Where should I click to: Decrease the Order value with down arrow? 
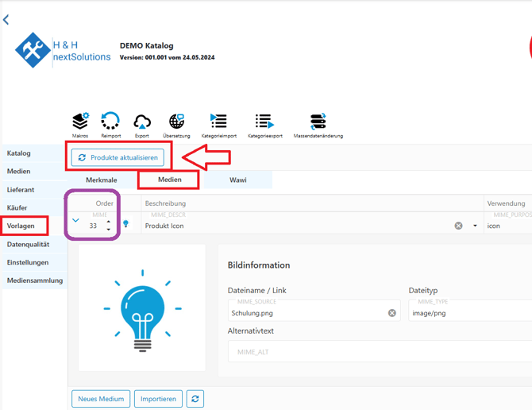point(109,230)
